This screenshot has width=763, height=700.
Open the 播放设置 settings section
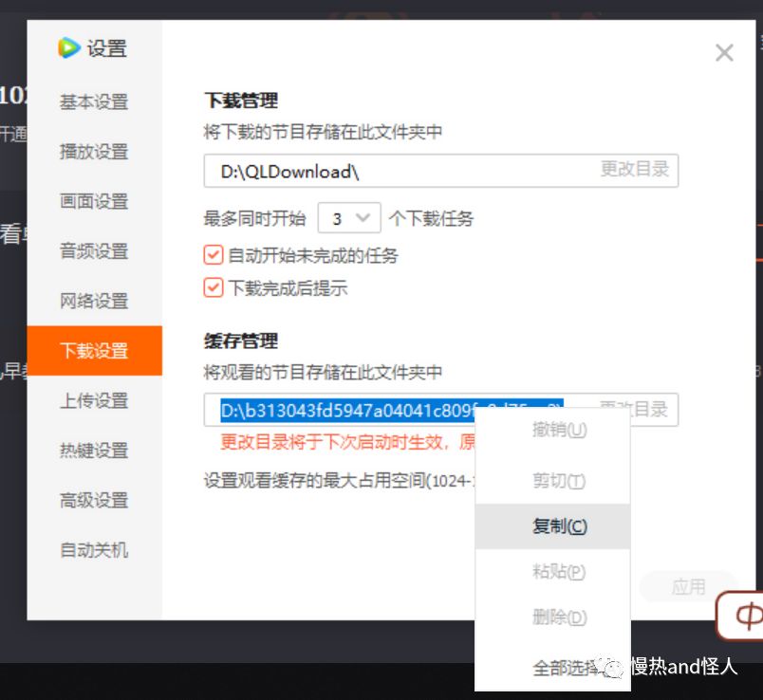(x=95, y=151)
